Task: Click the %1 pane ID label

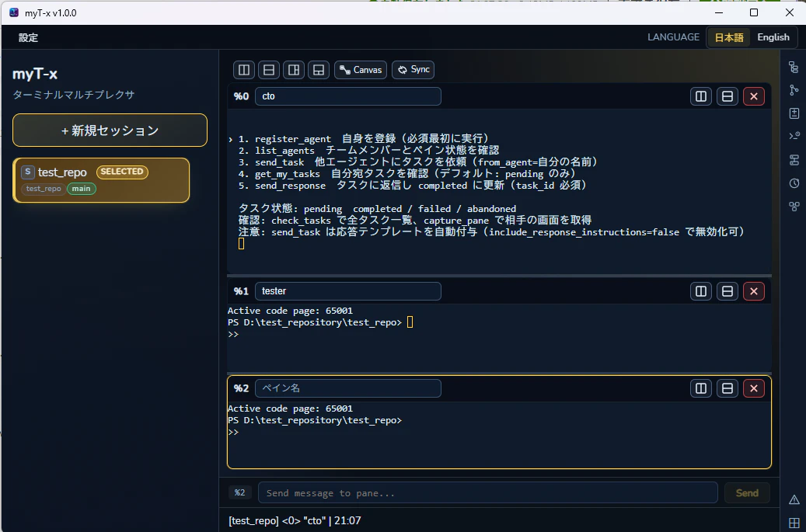Action: point(241,291)
